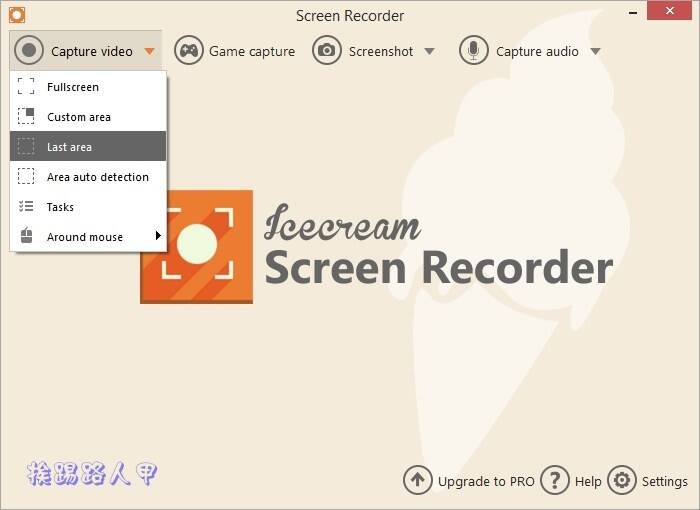
Task: Select Custom area menu entry
Action: click(88, 116)
